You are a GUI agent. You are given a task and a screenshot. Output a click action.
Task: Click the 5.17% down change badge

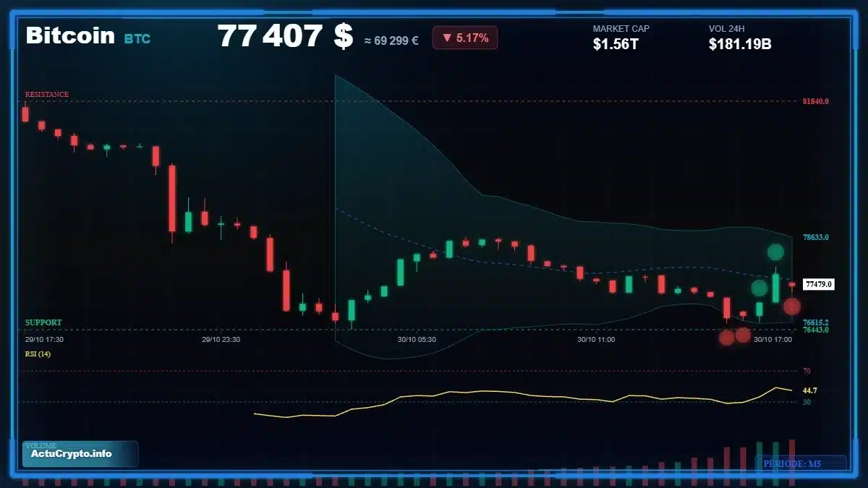[465, 38]
